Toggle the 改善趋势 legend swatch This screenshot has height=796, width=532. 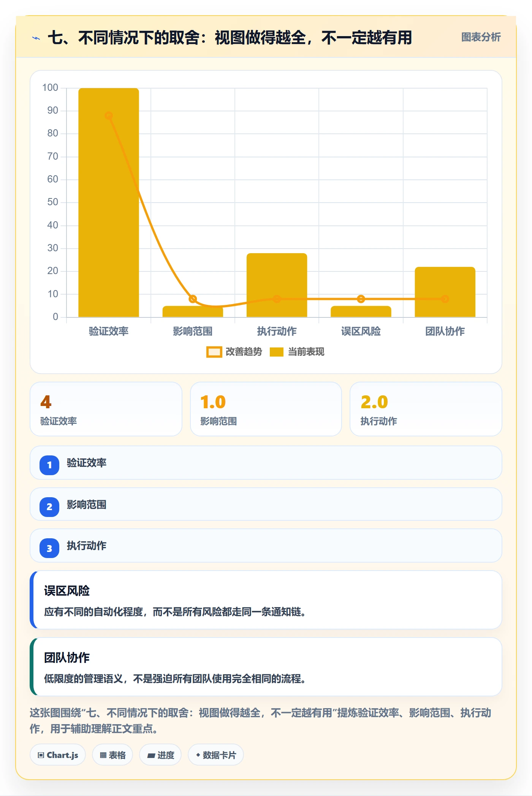pyautogui.click(x=214, y=352)
